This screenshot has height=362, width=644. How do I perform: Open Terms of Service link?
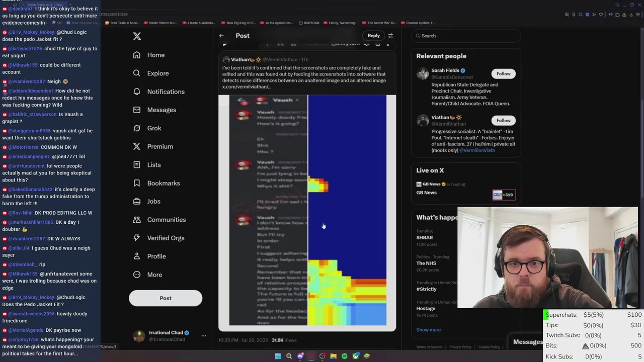[x=429, y=347]
